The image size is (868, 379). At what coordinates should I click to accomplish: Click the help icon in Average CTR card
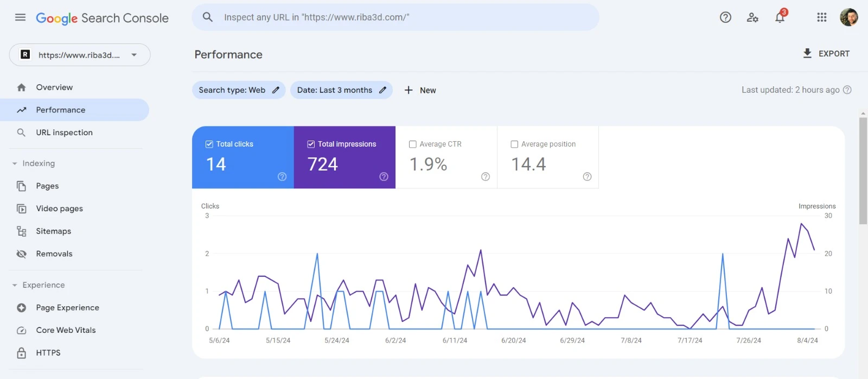click(486, 176)
